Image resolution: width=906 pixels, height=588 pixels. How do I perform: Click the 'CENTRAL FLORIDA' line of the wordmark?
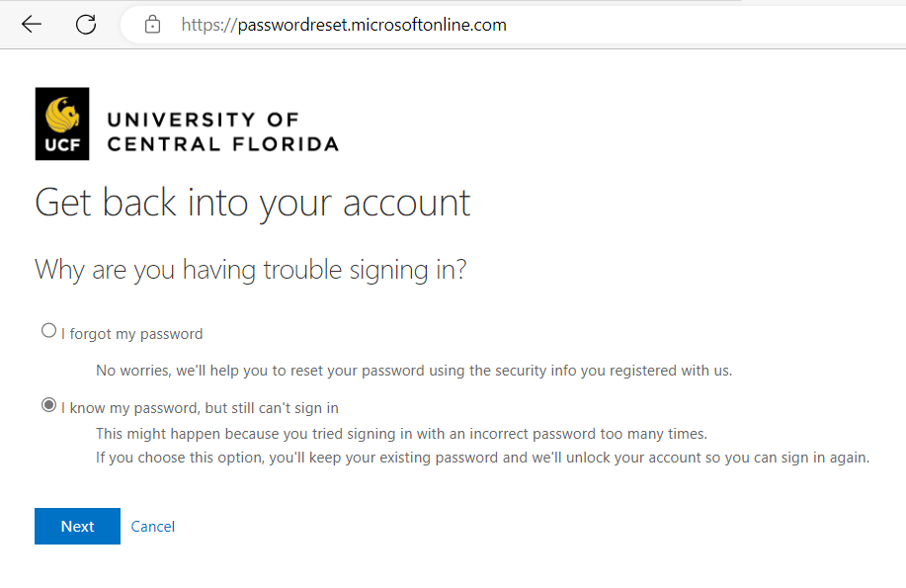[x=222, y=144]
